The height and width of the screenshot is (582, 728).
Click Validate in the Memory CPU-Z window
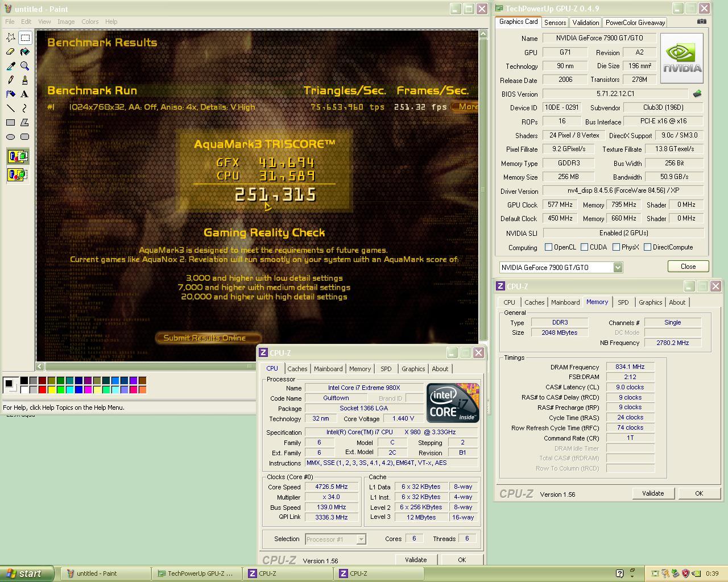click(653, 493)
